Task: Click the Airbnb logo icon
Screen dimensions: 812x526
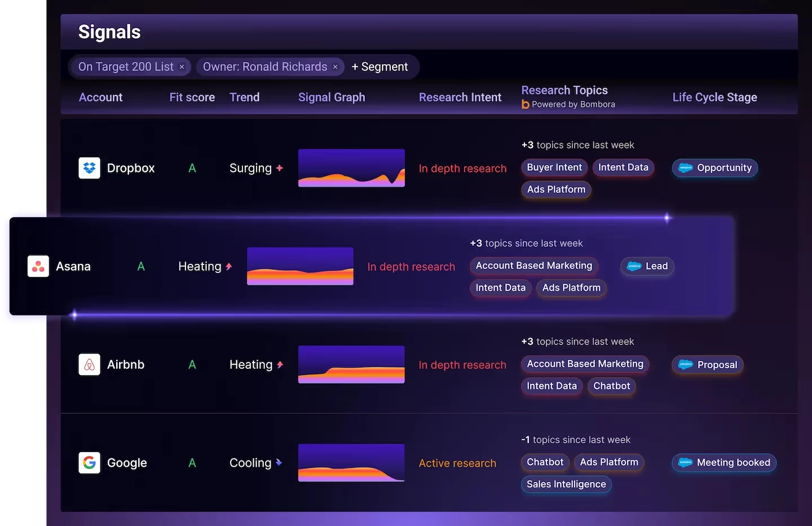Action: (x=89, y=365)
